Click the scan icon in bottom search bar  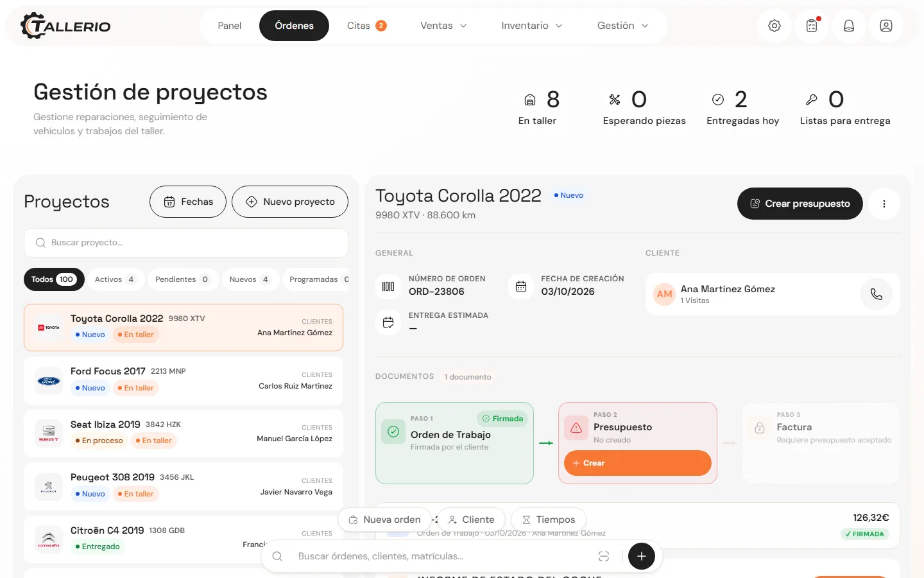click(x=604, y=556)
